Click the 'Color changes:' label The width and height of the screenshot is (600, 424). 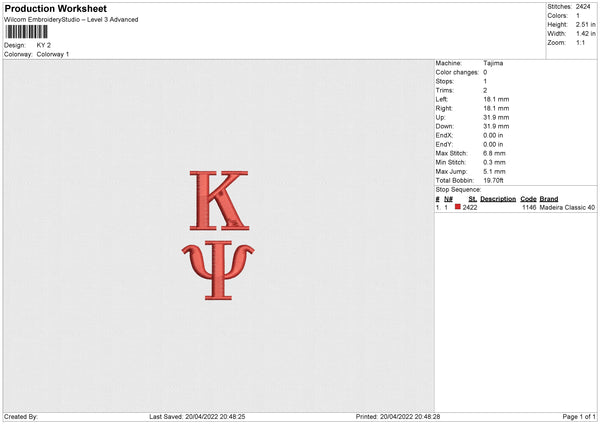pos(457,72)
